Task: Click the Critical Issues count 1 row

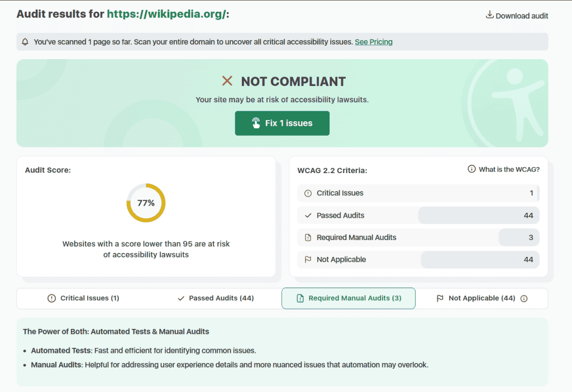Action: 418,193
